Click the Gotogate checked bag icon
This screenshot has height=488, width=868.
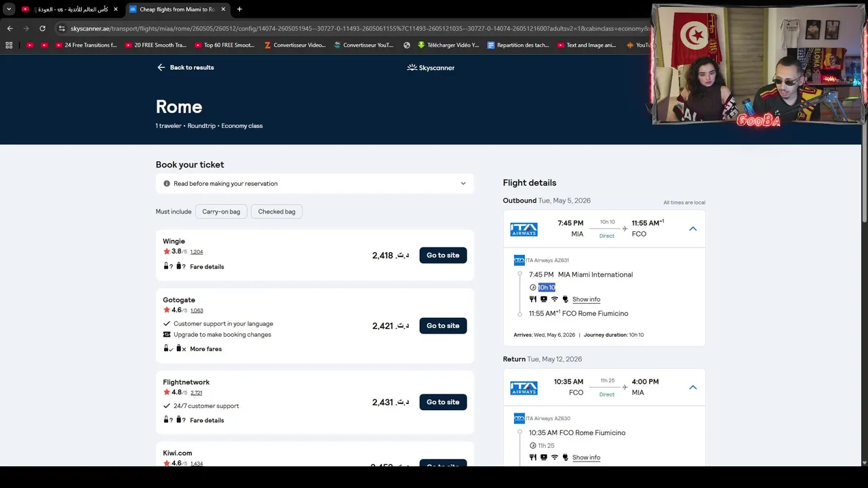pos(179,348)
